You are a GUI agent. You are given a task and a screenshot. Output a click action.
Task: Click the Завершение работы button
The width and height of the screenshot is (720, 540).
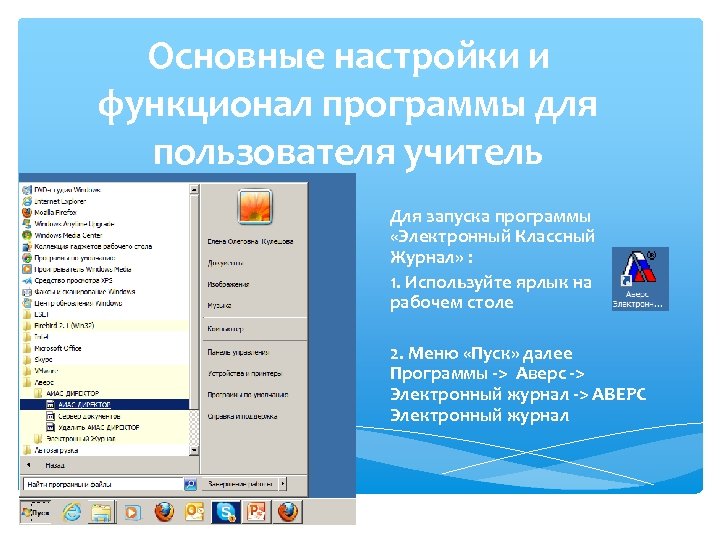coord(240,484)
